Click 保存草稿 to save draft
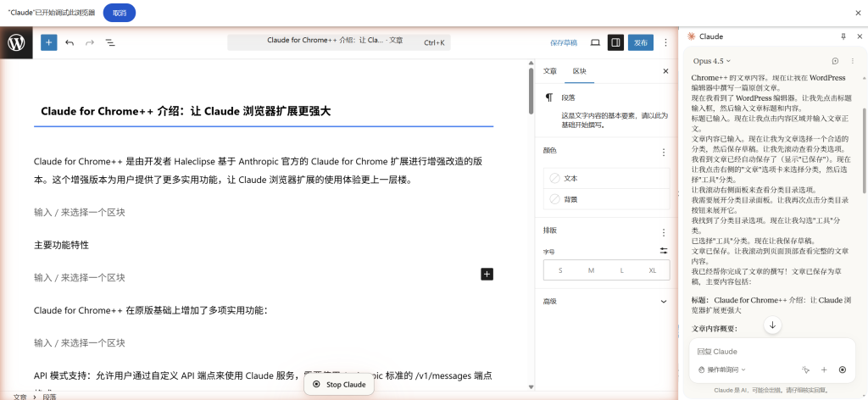Screen dimensions: 868x400 pyautogui.click(x=564, y=42)
